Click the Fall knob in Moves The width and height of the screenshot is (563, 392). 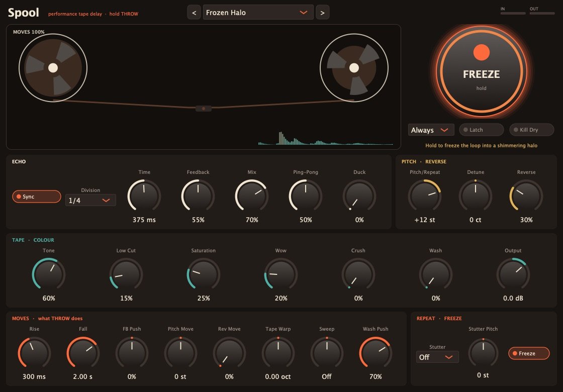coord(83,353)
